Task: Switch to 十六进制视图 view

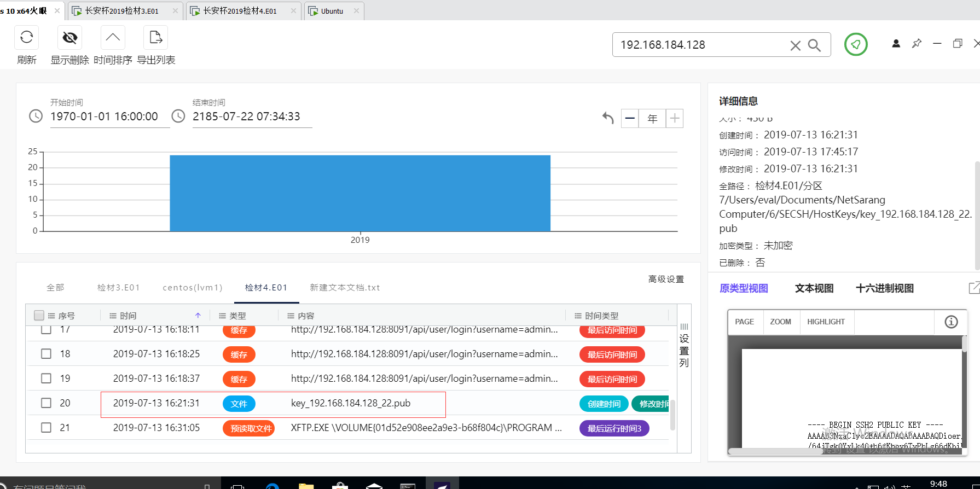Action: [885, 288]
